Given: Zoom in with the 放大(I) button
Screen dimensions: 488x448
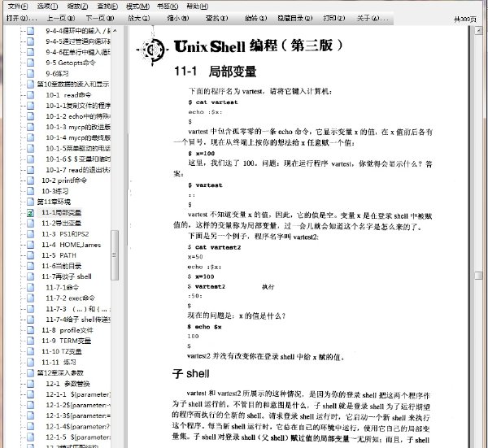Looking at the screenshot, I should [x=139, y=19].
